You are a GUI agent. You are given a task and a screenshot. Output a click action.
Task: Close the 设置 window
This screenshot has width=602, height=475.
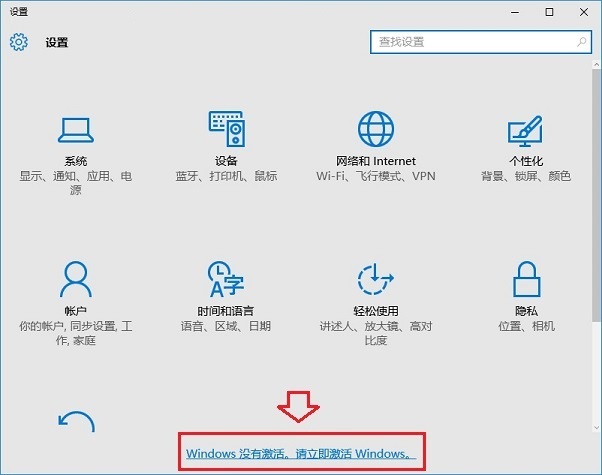pos(584,12)
